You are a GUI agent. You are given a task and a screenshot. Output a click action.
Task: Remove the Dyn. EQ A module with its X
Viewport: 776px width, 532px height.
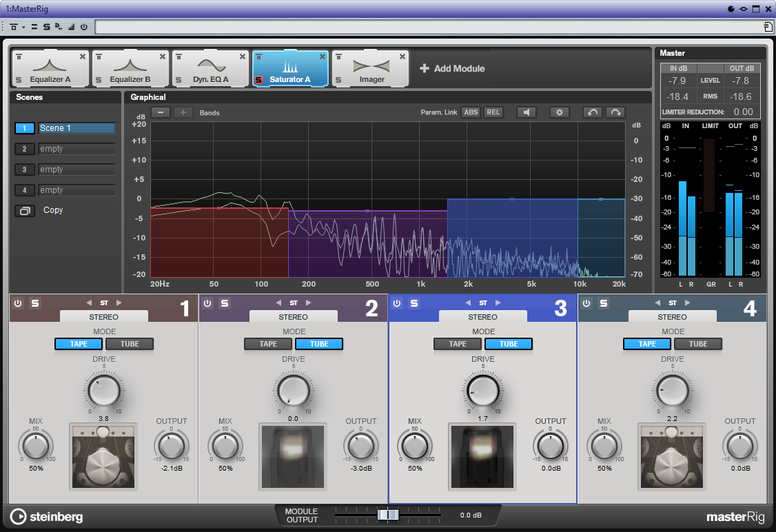[x=243, y=57]
